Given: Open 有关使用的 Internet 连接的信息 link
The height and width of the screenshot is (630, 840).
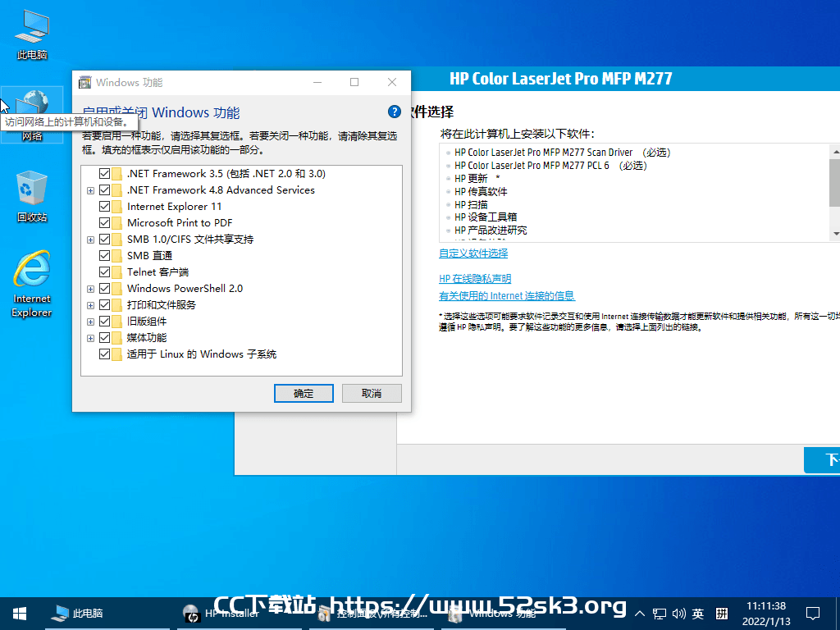Looking at the screenshot, I should (x=507, y=295).
